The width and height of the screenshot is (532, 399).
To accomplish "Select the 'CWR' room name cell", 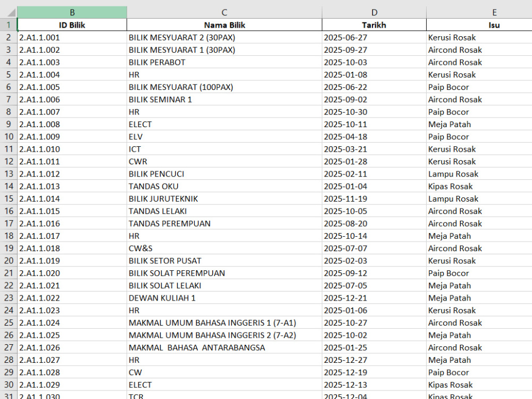I will pos(225,162).
